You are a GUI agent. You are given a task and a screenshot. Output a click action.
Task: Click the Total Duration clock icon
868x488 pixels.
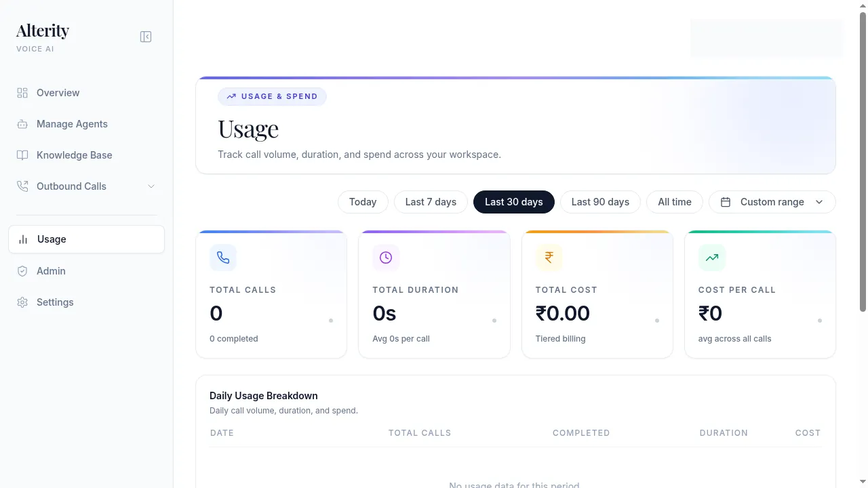(x=386, y=258)
